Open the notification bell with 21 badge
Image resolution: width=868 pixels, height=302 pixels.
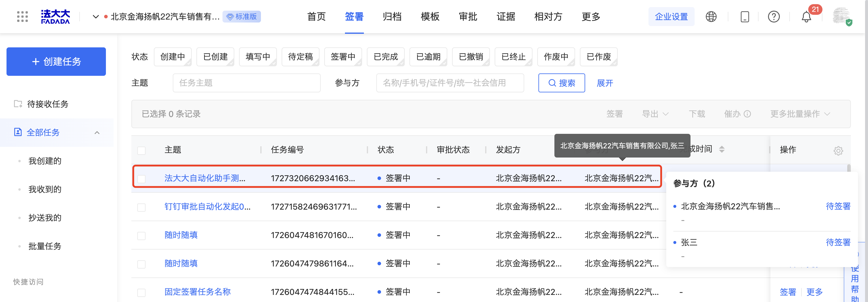point(807,17)
